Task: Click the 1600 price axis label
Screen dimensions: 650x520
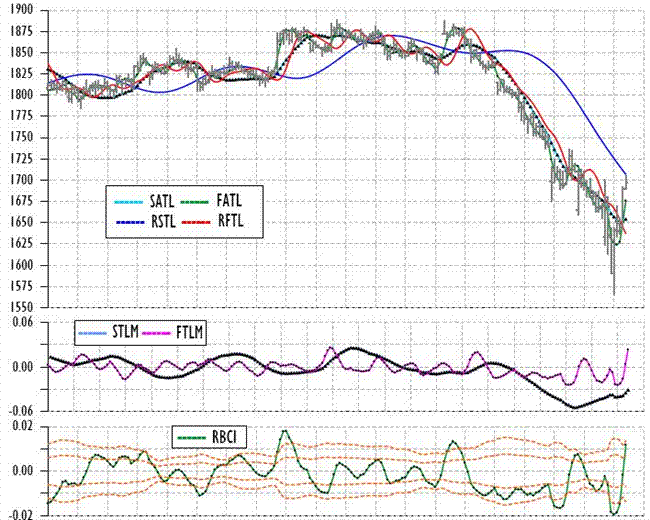Action: (x=22, y=265)
